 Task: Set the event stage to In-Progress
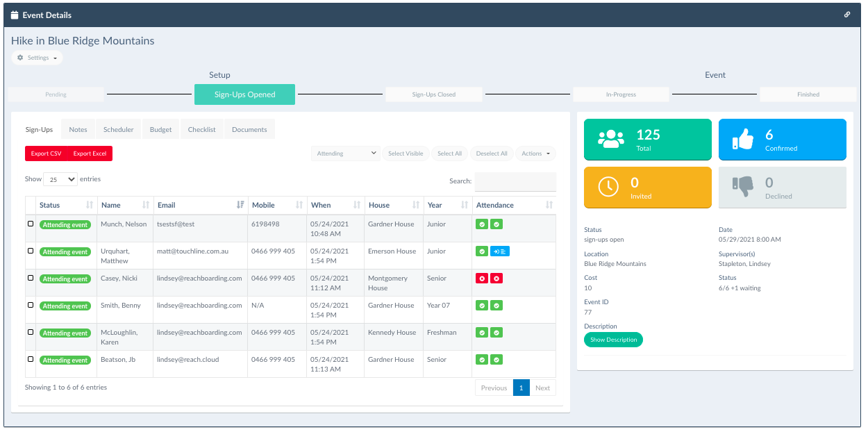pyautogui.click(x=621, y=94)
